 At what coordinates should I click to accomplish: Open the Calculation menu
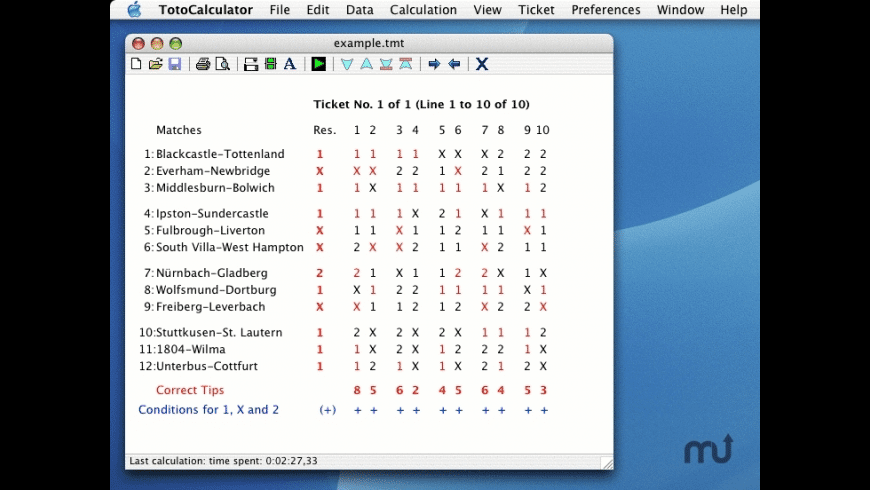coord(423,9)
